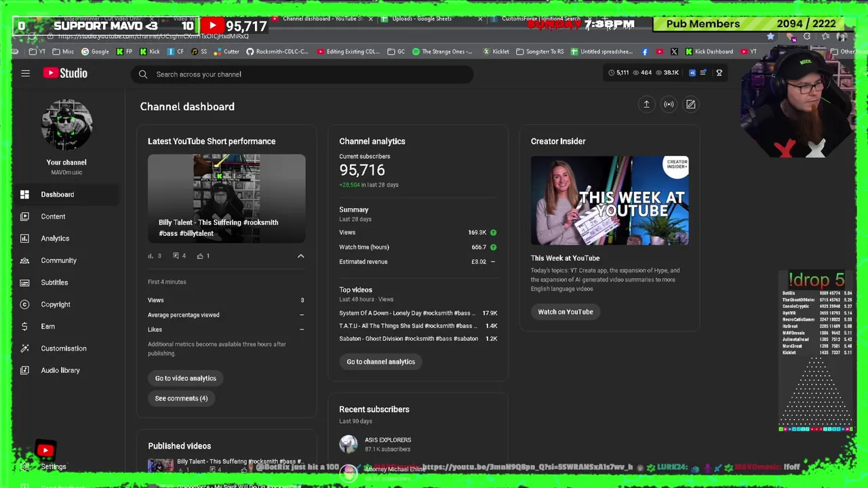
Task: Click the 95,716 current subscribers count
Action: point(362,170)
